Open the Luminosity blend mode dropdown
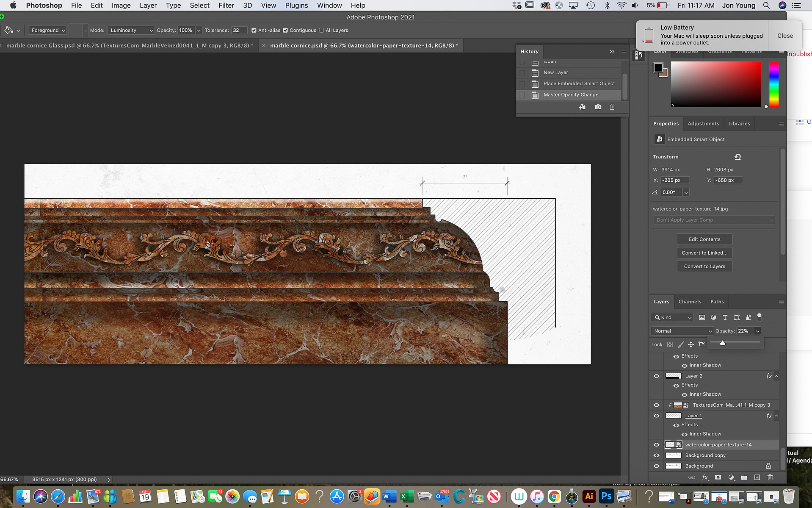Screen dimensions: 812x508 (x=130, y=30)
